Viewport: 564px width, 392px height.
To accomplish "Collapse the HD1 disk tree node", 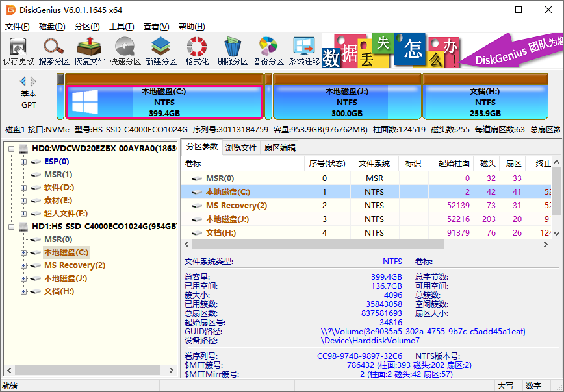I will (12, 227).
